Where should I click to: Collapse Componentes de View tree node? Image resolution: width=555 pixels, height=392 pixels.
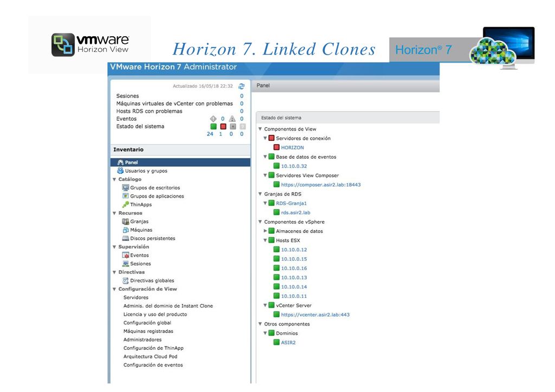tap(260, 129)
